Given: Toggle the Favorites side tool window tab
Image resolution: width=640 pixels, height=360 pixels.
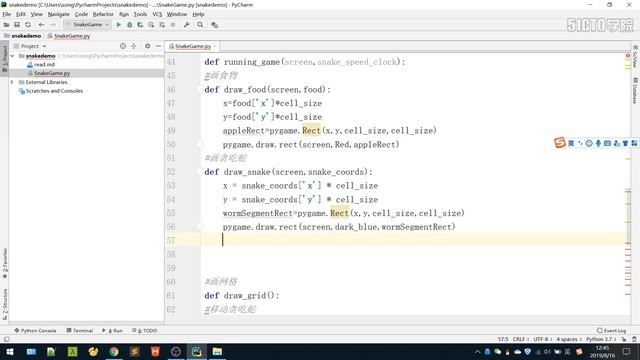Looking at the screenshot, I should tap(4, 263).
